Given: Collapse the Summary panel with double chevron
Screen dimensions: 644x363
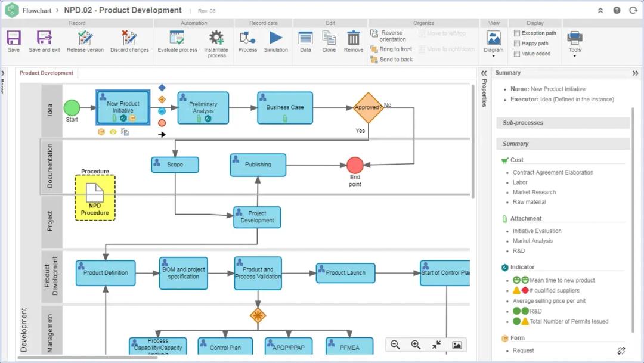Looking at the screenshot, I should 635,73.
